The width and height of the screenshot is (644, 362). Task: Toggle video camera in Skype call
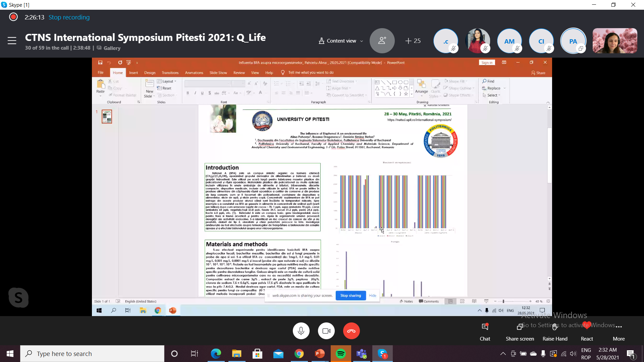326,331
